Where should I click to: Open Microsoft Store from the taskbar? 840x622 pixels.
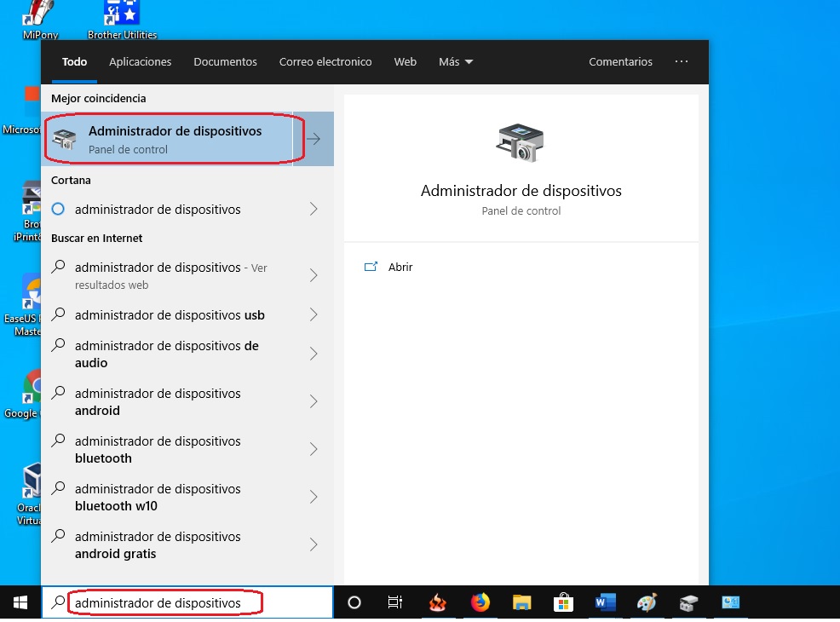564,602
